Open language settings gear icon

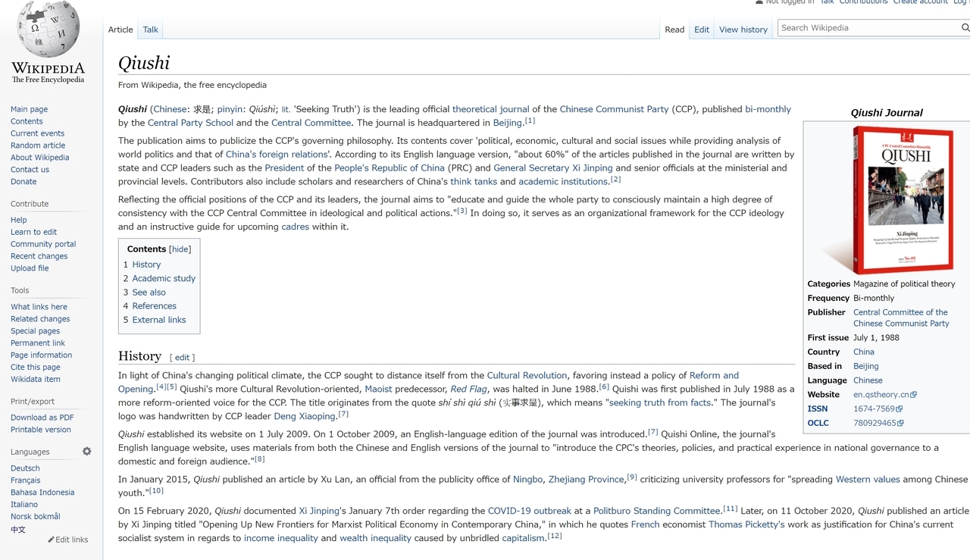click(x=87, y=452)
